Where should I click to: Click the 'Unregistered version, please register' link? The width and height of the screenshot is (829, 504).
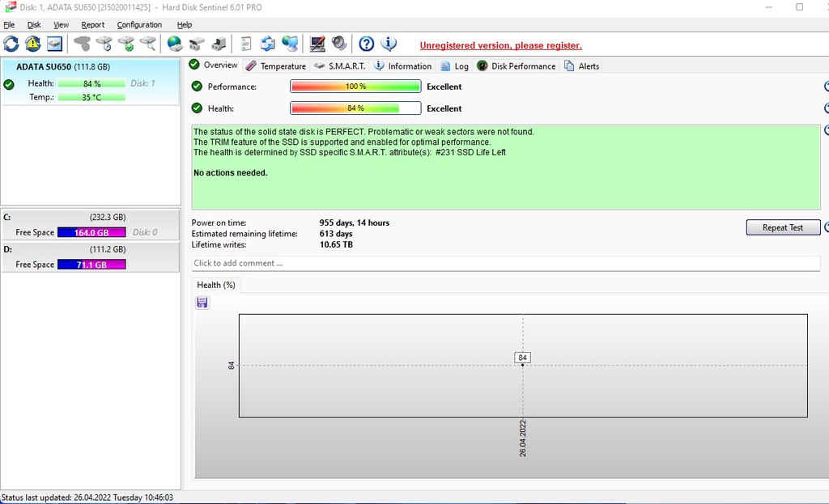(x=500, y=45)
